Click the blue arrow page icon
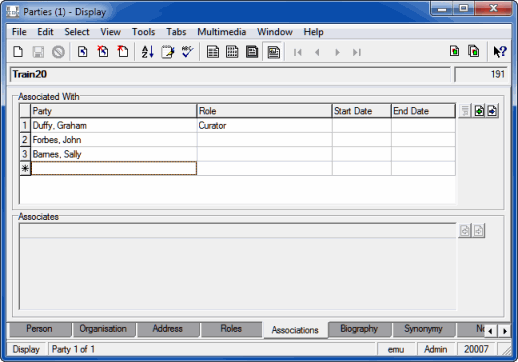The width and height of the screenshot is (518, 362). click(x=82, y=52)
